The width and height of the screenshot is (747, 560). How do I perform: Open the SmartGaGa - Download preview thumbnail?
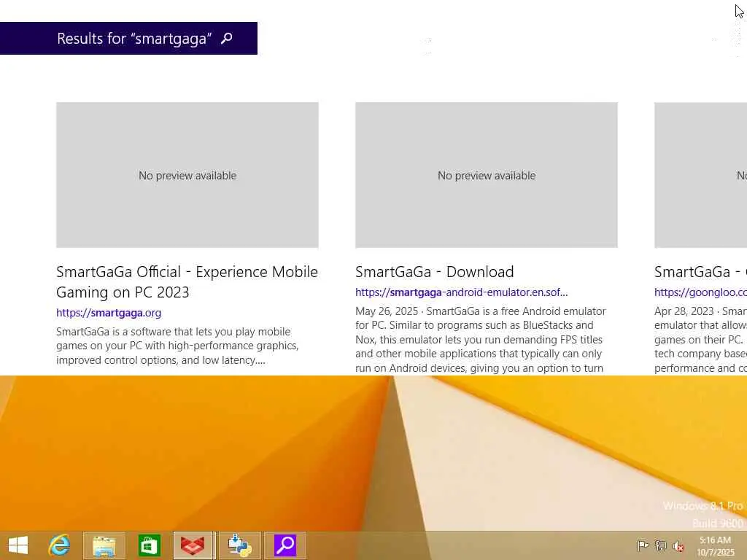[487, 175]
